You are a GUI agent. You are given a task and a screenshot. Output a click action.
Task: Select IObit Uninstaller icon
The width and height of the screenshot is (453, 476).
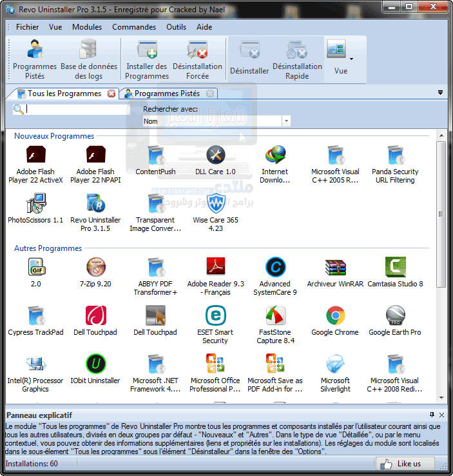[95, 369]
